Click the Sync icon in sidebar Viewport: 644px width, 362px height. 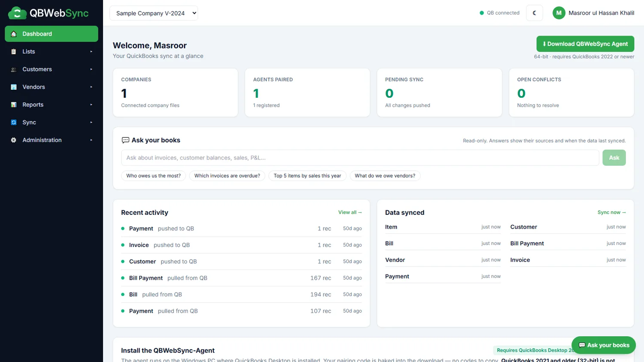click(x=14, y=122)
